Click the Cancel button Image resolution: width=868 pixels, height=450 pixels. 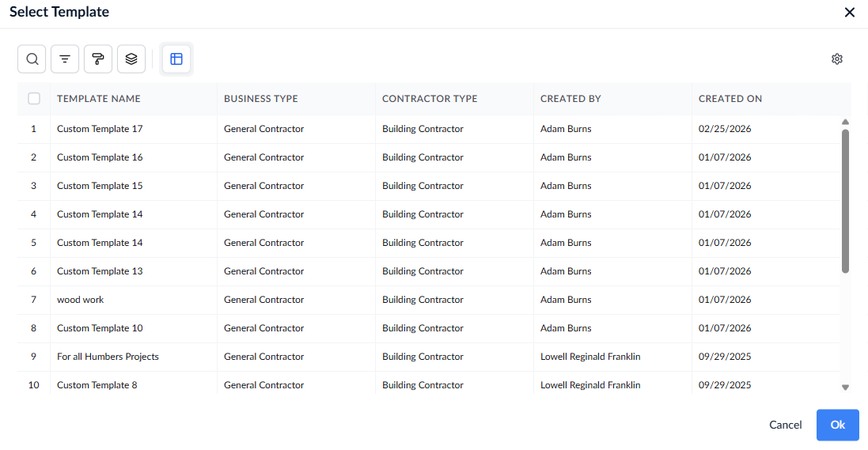click(x=786, y=425)
